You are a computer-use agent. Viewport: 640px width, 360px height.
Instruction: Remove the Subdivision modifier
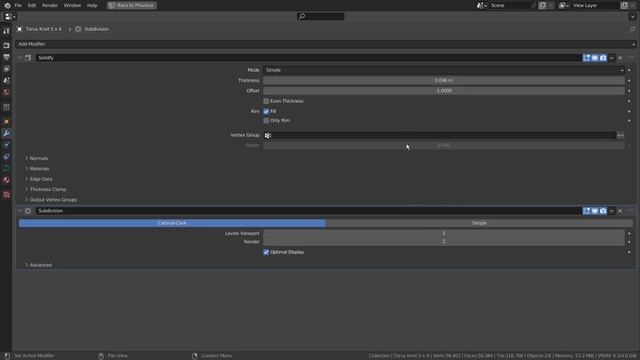620,211
